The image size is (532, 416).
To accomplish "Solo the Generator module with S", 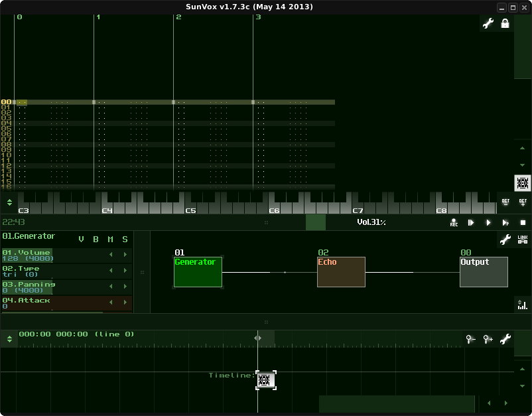I will click(125, 240).
